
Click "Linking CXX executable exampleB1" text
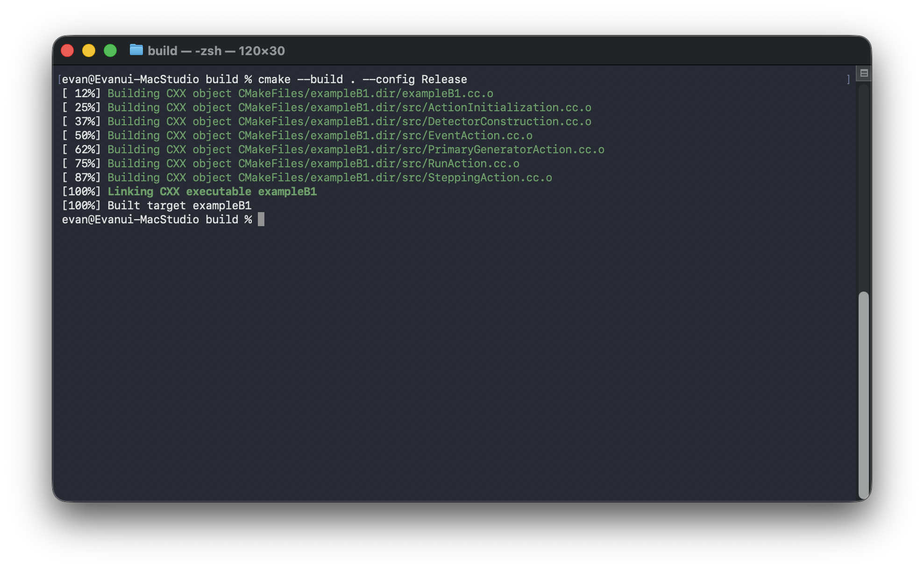[x=212, y=192]
